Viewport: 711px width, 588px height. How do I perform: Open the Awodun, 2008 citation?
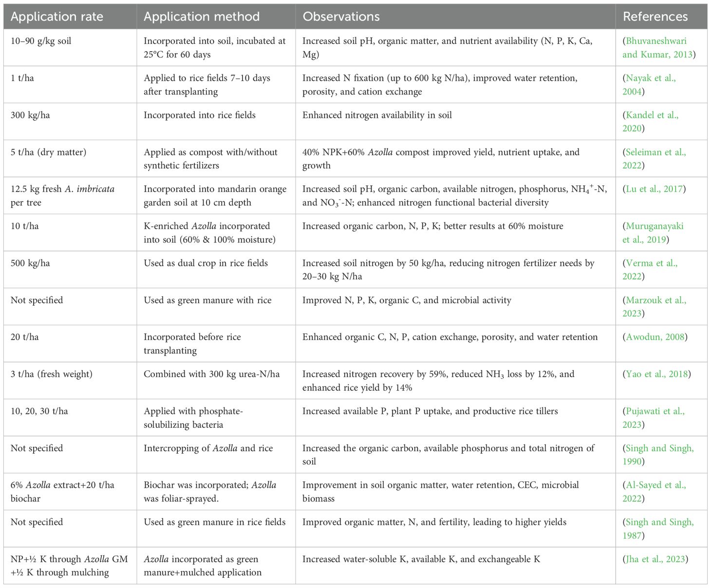(x=655, y=337)
